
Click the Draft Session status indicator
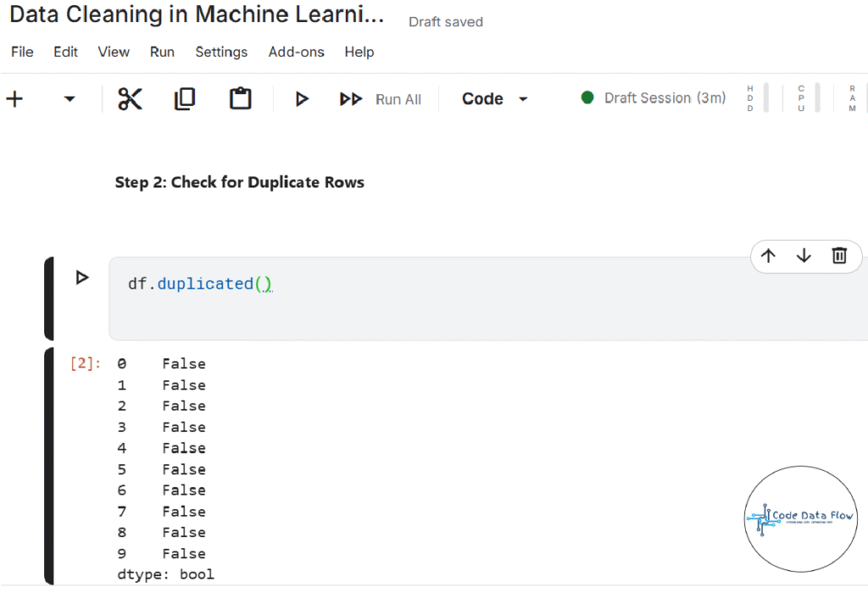click(654, 98)
